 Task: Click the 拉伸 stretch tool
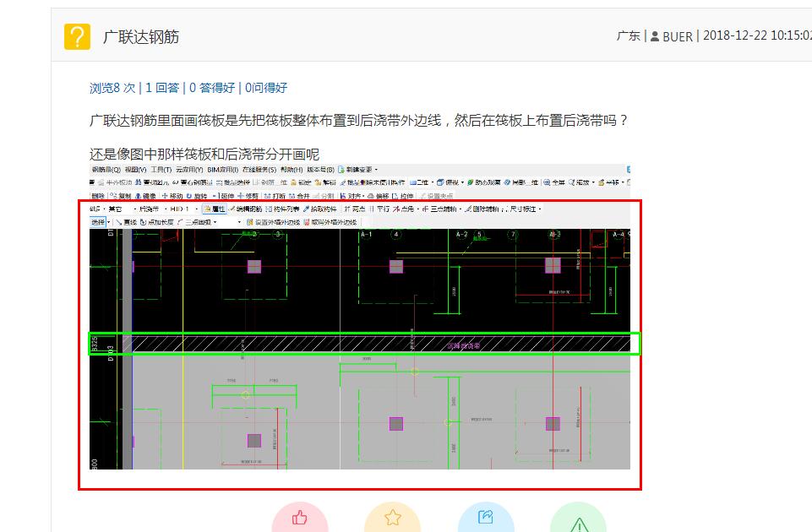point(403,196)
